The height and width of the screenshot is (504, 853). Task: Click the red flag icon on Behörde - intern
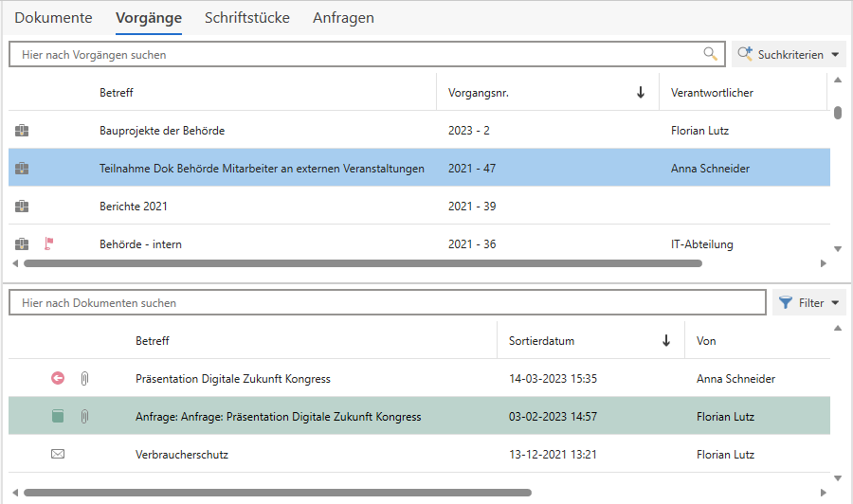[48, 244]
